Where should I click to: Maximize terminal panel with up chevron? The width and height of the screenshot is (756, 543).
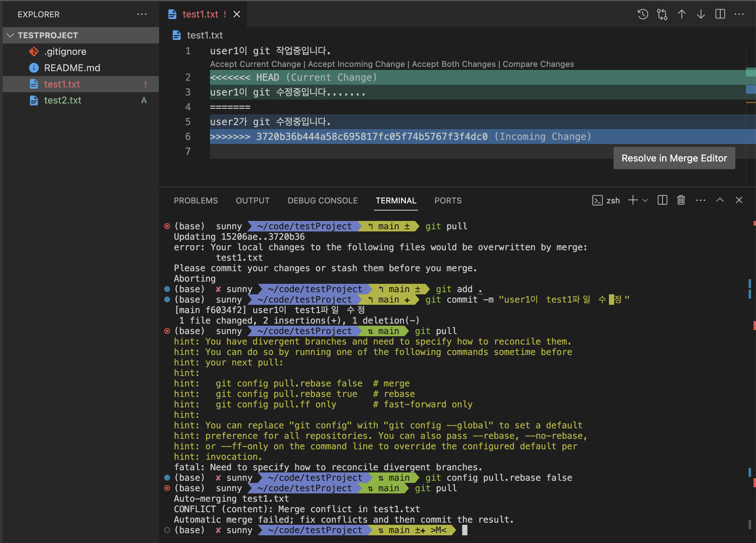tap(720, 200)
